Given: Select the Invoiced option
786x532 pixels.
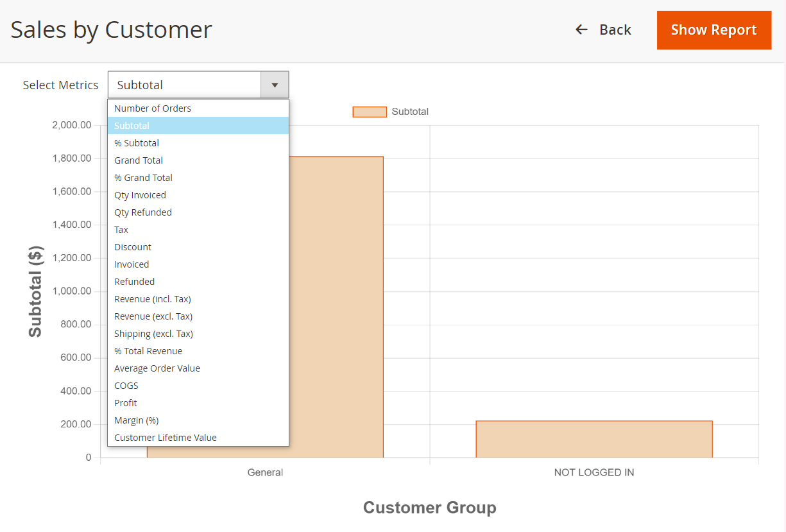Looking at the screenshot, I should tap(198, 264).
